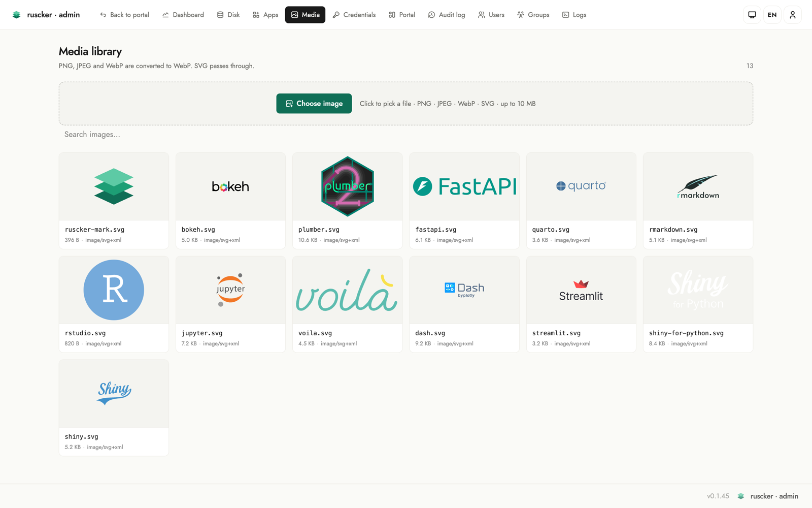Switch language with the EN button
The image size is (812, 508).
pyautogui.click(x=772, y=15)
